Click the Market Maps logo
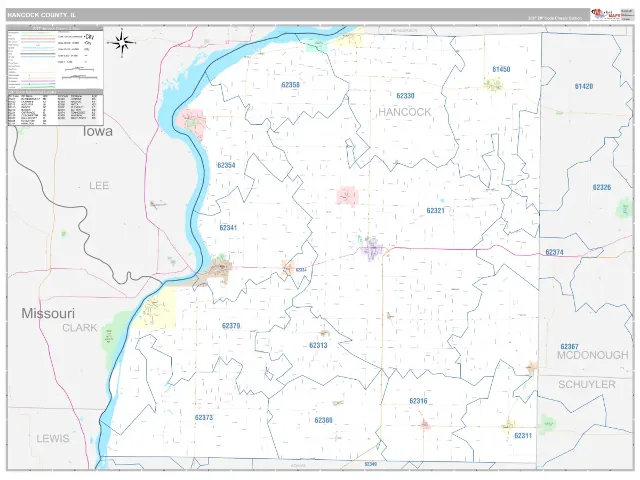The image size is (640, 480). (606, 15)
